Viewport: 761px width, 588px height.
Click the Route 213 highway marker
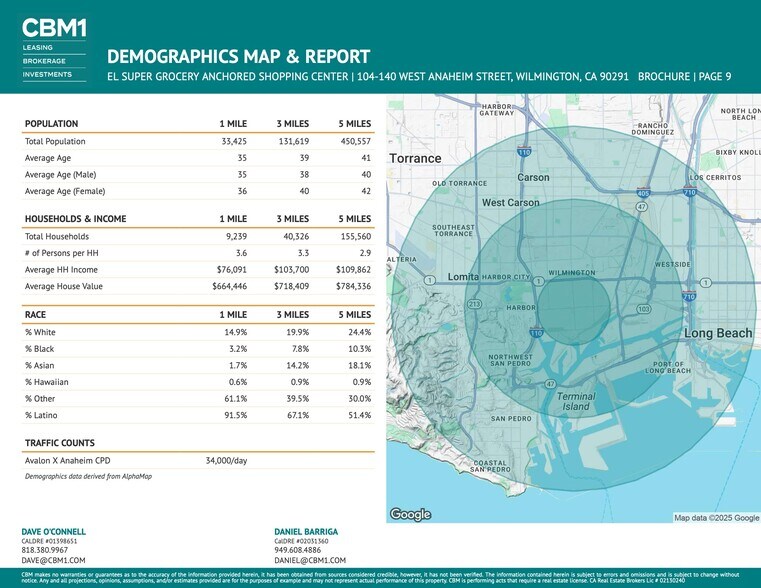click(475, 303)
